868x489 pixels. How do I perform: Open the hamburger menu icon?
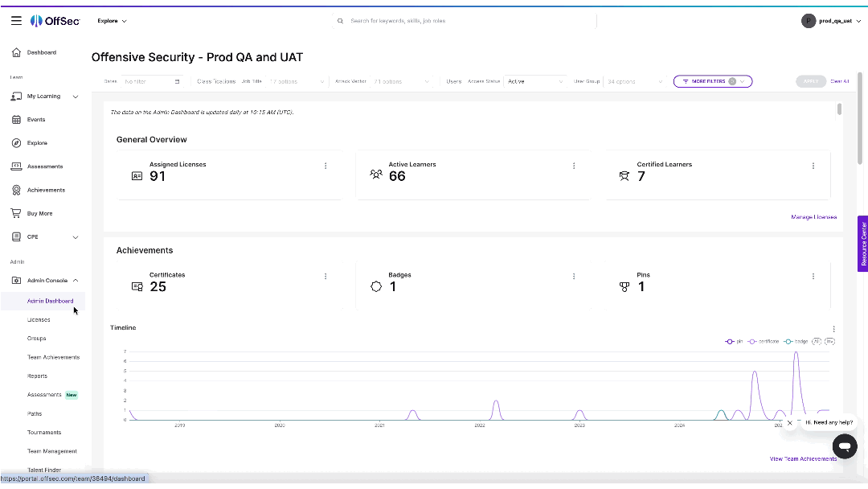pos(16,21)
